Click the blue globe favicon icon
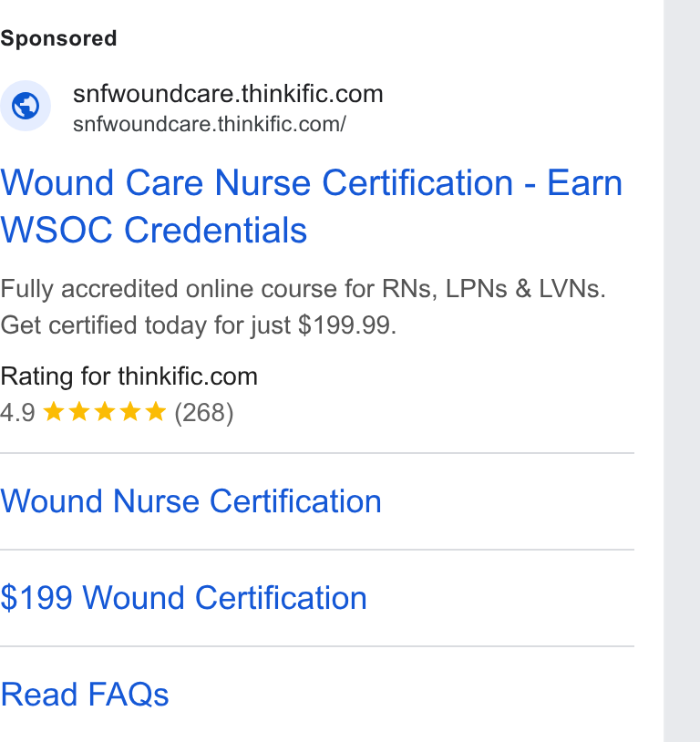Screen dimensions: 700x742 [x=26, y=106]
